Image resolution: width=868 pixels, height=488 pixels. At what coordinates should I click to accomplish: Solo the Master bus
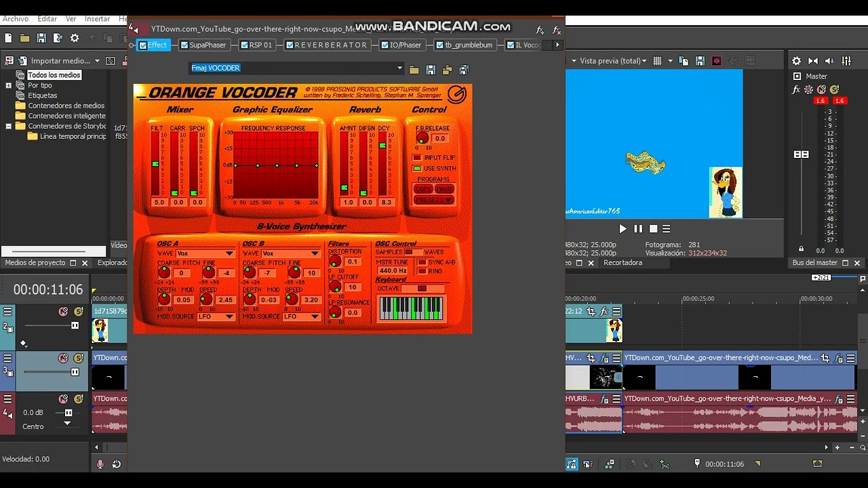[x=835, y=89]
